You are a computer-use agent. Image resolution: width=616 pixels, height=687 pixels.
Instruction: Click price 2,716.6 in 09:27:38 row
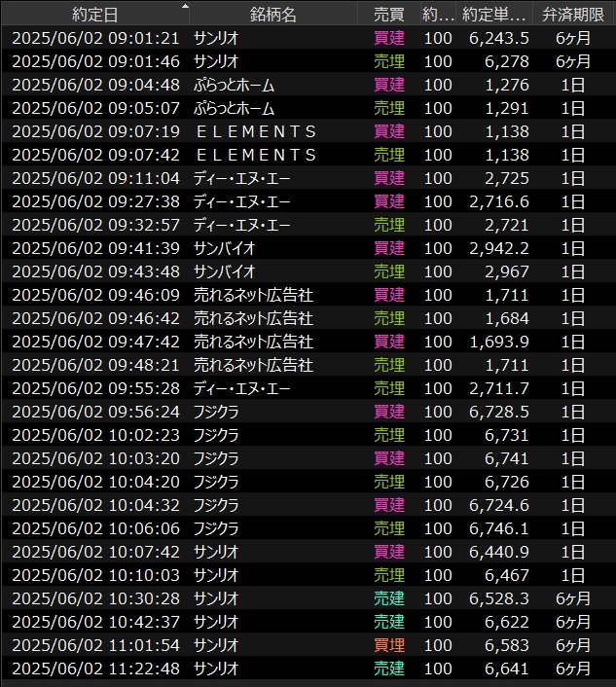(499, 201)
